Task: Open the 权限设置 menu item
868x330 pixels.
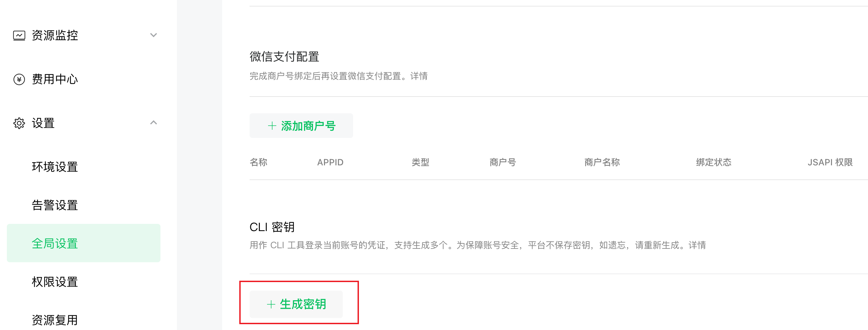Action: pyautogui.click(x=55, y=282)
